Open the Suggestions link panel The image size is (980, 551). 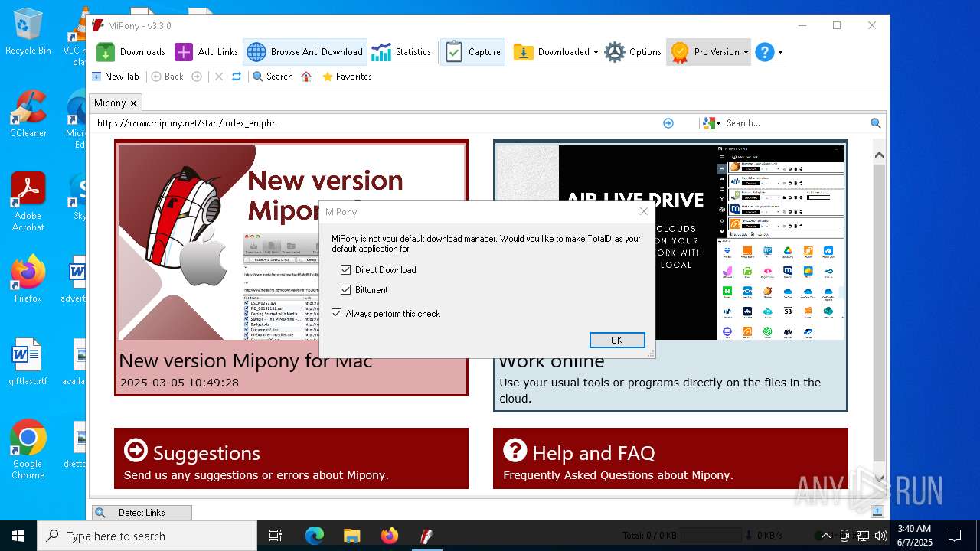[291, 458]
